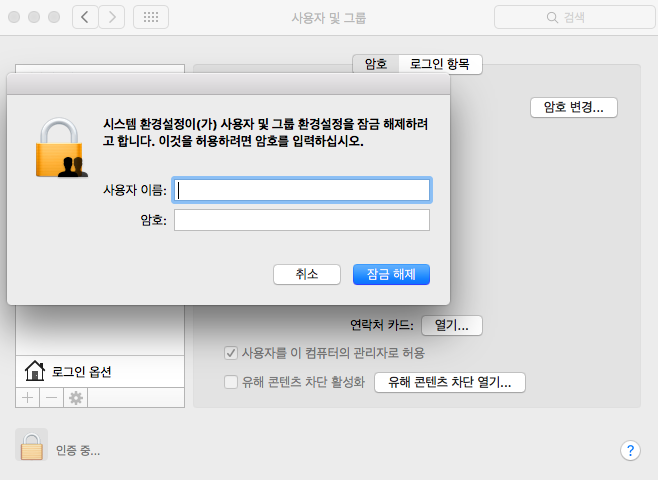This screenshot has width=658, height=480.
Task: Click the back navigation arrow
Action: (x=85, y=17)
